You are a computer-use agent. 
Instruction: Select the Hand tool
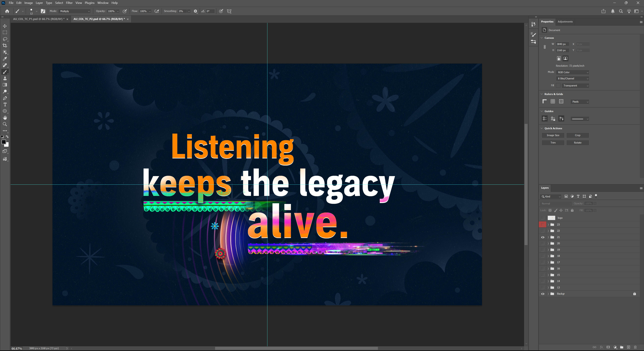click(5, 118)
